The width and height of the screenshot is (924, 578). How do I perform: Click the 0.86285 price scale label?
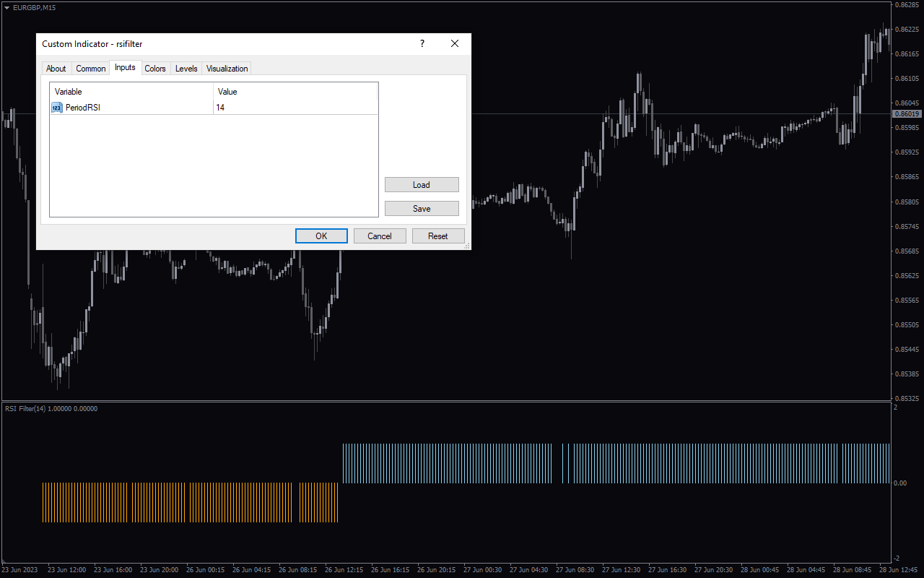point(907,5)
